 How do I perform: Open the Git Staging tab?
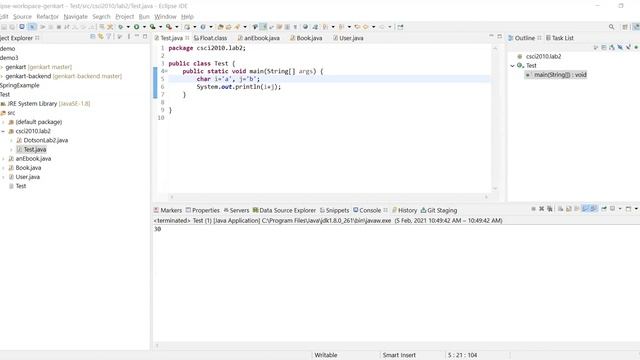[x=439, y=210]
